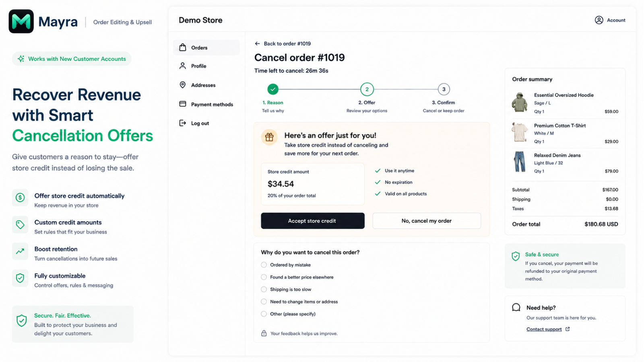Image resolution: width=644 pixels, height=362 pixels.
Task: Click the Accept store credit button
Action: pos(313,221)
